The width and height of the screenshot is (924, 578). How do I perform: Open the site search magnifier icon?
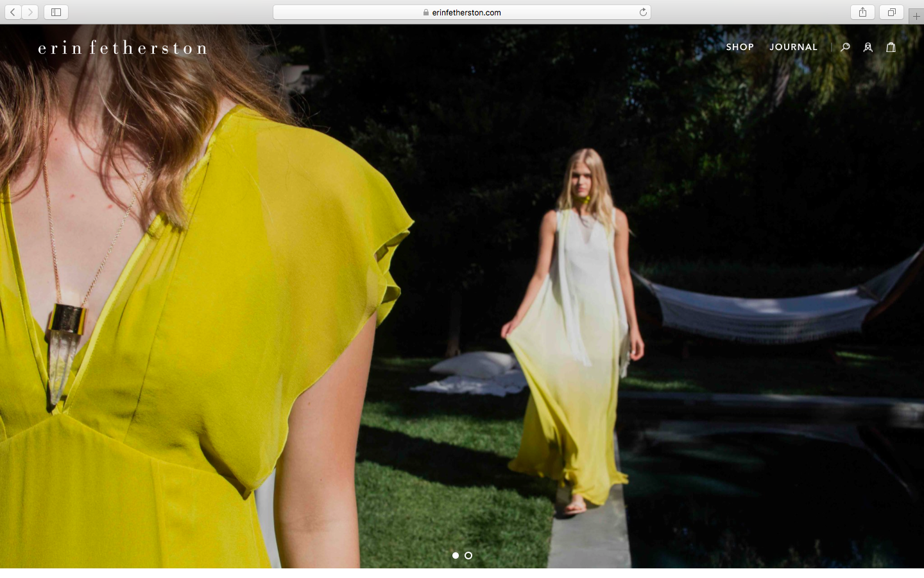tap(845, 47)
